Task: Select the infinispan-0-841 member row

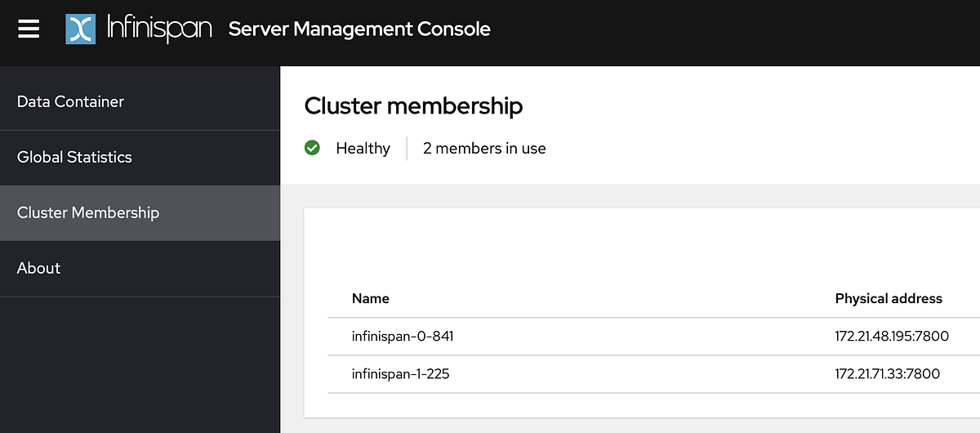Action: click(x=403, y=336)
